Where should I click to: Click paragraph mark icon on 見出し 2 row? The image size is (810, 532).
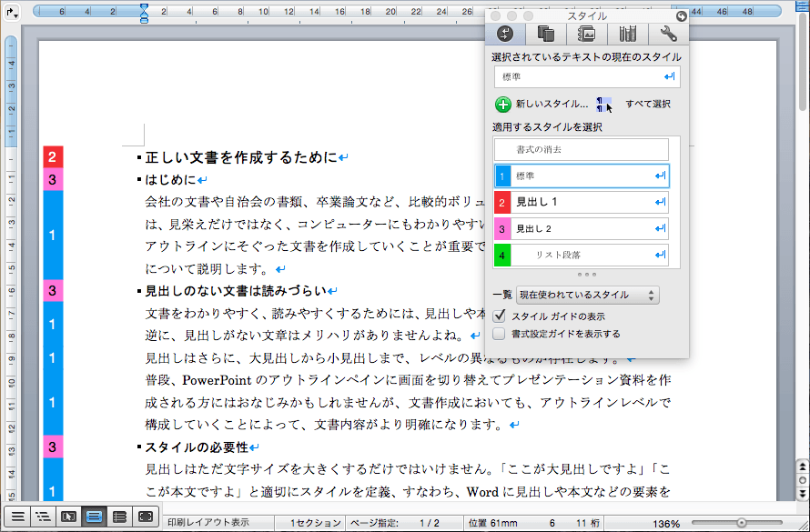pos(660,228)
